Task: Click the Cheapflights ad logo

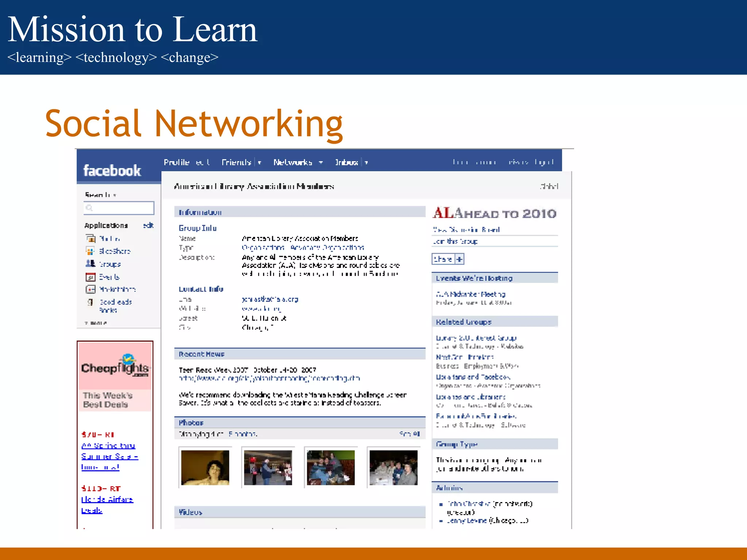Action: point(115,366)
